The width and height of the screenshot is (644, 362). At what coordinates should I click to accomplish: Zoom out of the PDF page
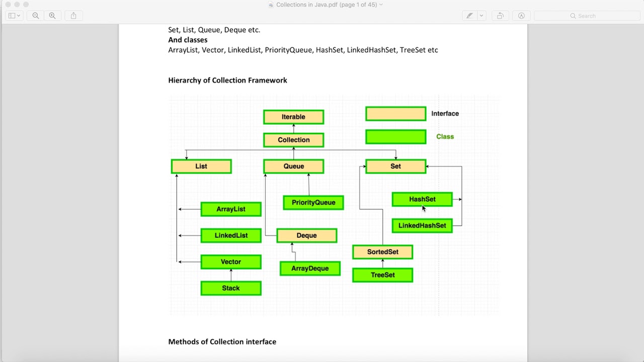tap(36, 16)
